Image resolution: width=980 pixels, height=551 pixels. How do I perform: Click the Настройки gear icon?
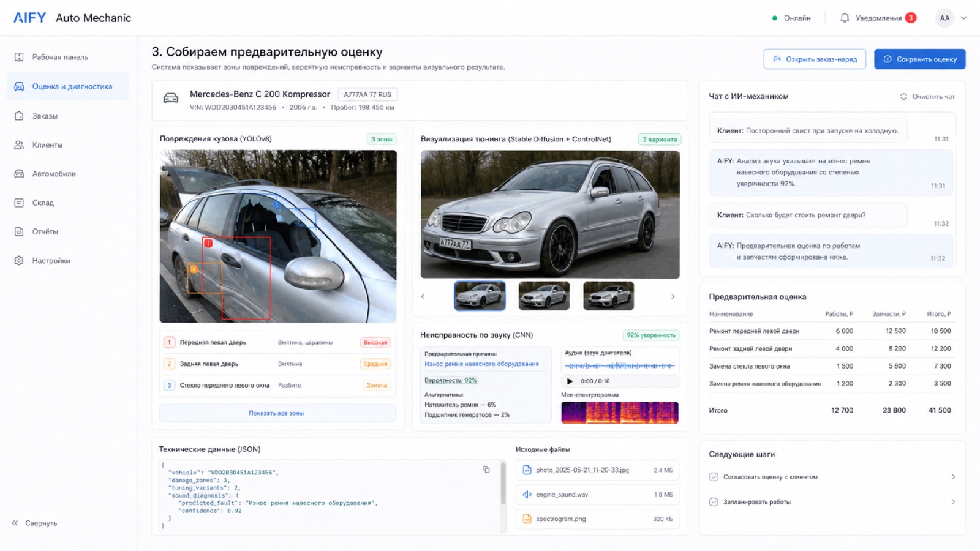pyautogui.click(x=19, y=261)
